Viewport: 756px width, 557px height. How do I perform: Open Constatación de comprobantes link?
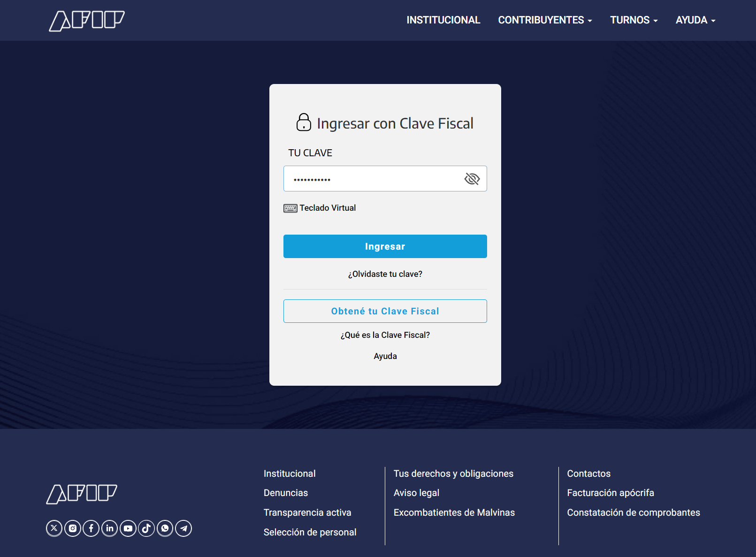[634, 512]
